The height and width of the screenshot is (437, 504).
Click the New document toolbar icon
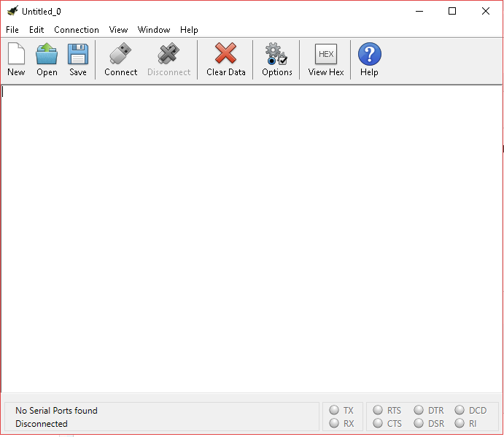click(16, 55)
